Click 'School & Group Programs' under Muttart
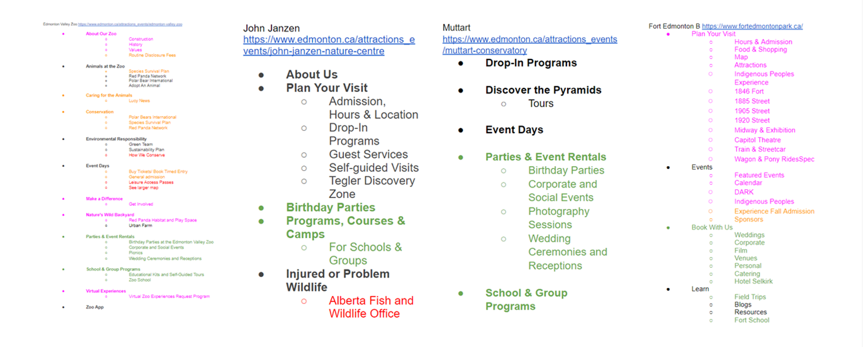The width and height of the screenshot is (868, 347). (526, 299)
